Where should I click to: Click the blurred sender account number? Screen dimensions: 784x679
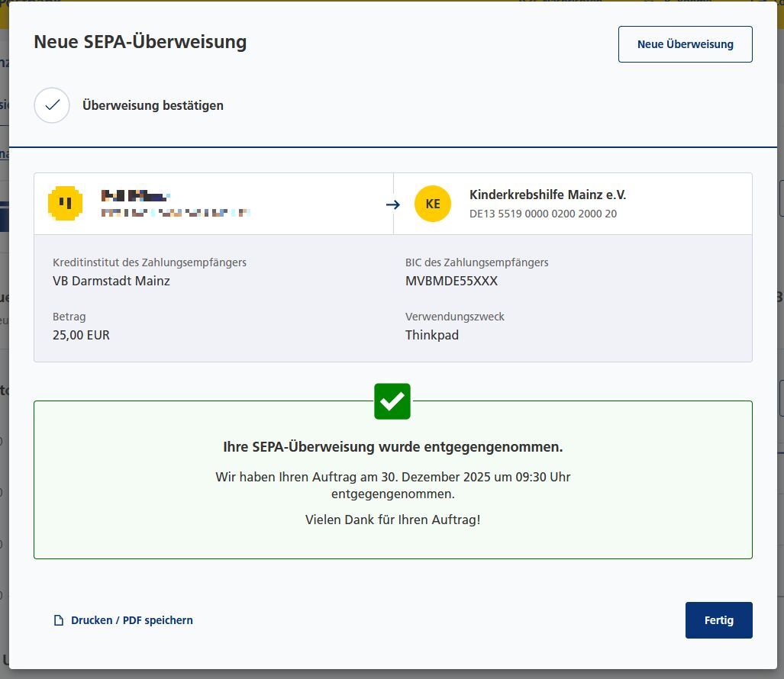pos(176,213)
